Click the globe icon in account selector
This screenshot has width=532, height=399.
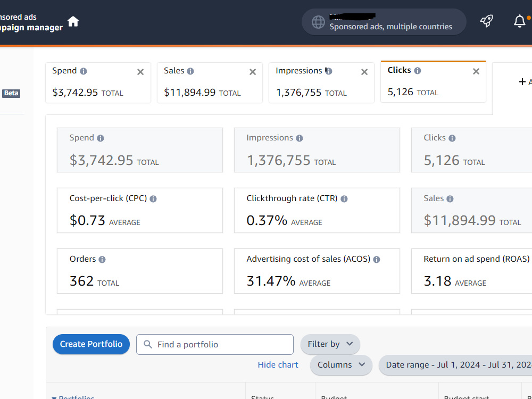coord(318,22)
